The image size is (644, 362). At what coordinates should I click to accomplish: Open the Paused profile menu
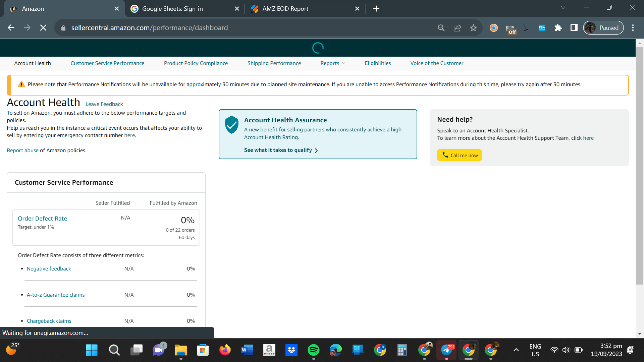click(x=603, y=28)
